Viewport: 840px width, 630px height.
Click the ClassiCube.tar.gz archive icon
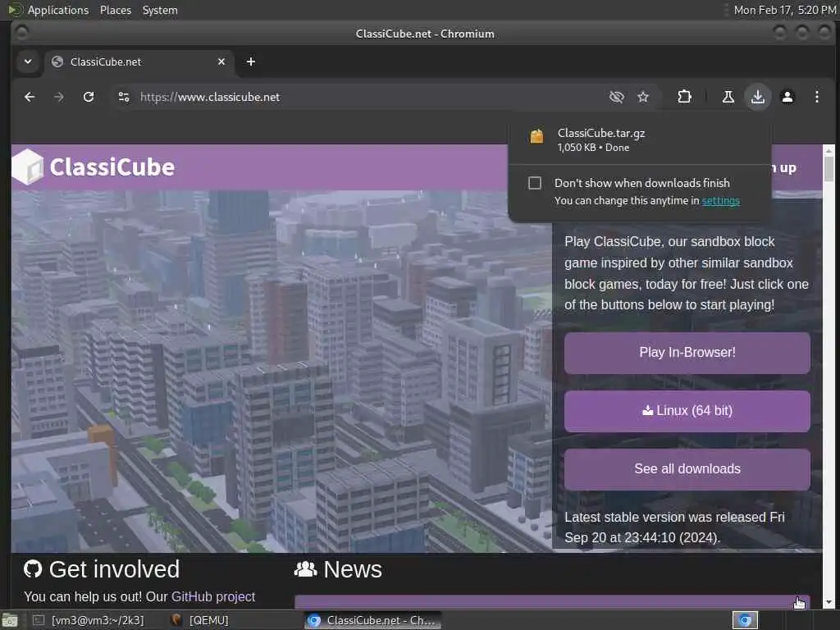[x=536, y=136]
